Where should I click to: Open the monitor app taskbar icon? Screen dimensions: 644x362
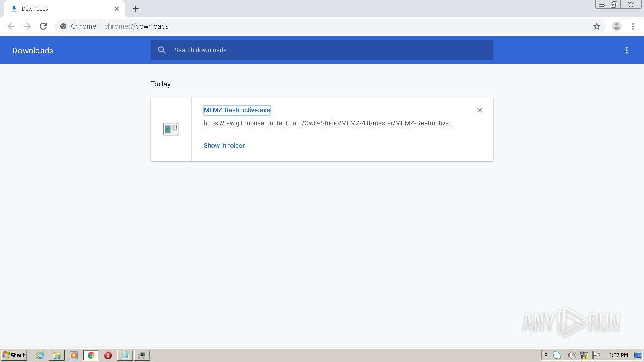click(x=143, y=355)
